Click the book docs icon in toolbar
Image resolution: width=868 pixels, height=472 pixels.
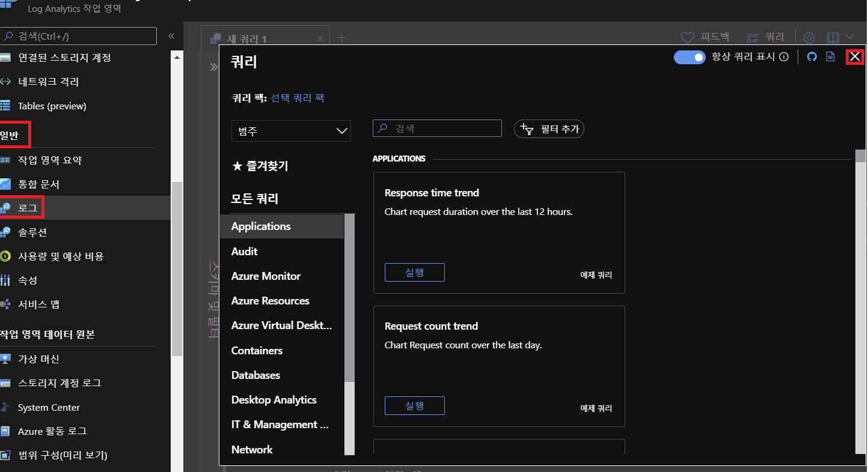(833, 38)
